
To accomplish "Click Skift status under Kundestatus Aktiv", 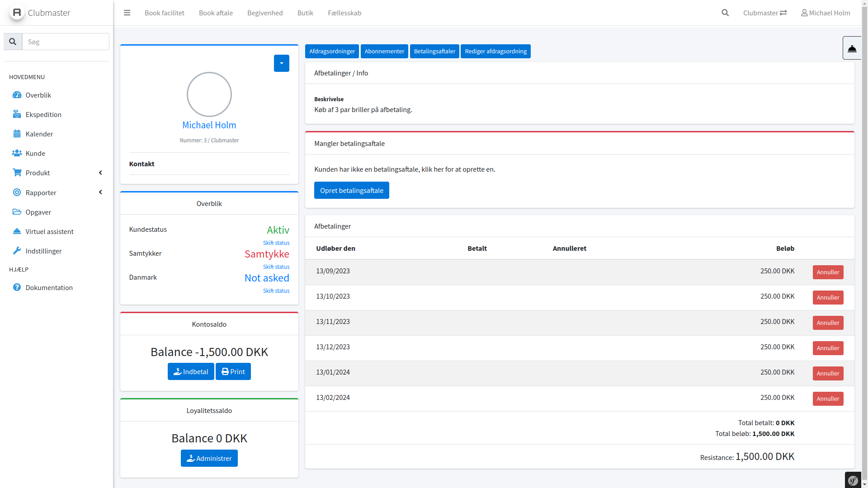I will pos(276,243).
